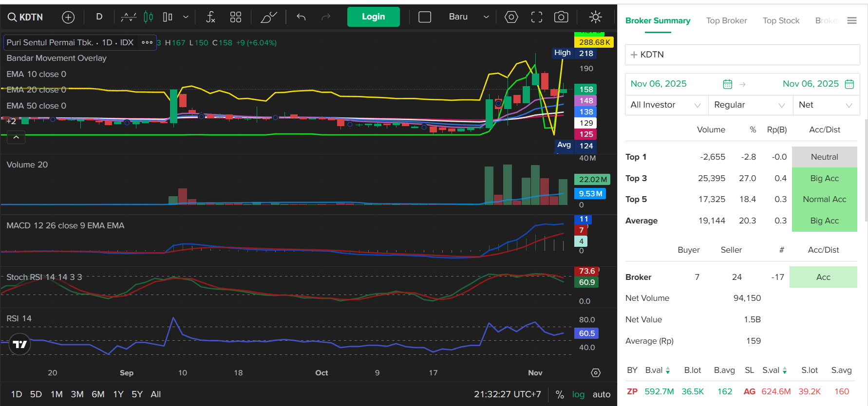868x406 pixels.
Task: Switch to the Top Broker tab
Action: pos(726,20)
